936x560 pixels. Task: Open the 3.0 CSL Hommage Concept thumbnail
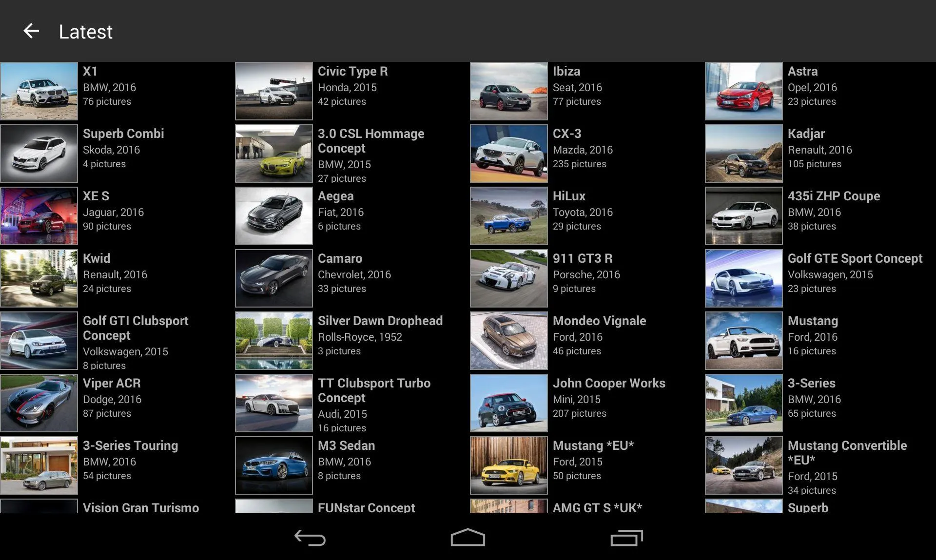274,154
